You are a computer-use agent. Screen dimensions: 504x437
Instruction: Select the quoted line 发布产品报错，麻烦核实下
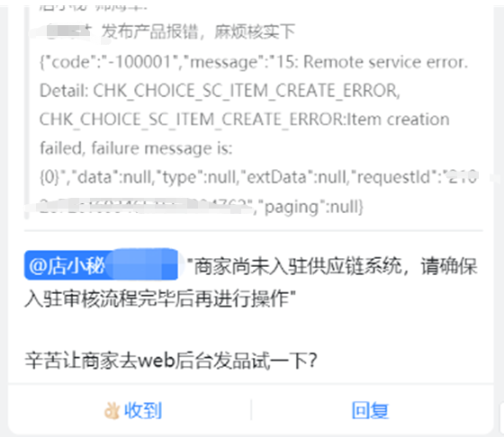[198, 31]
